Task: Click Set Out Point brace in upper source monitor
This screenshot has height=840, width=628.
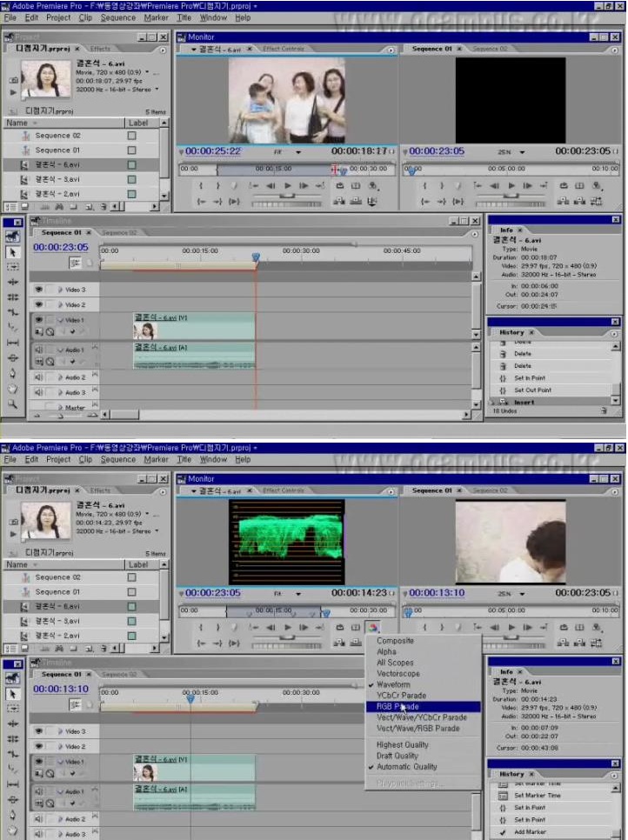Action: point(217,186)
